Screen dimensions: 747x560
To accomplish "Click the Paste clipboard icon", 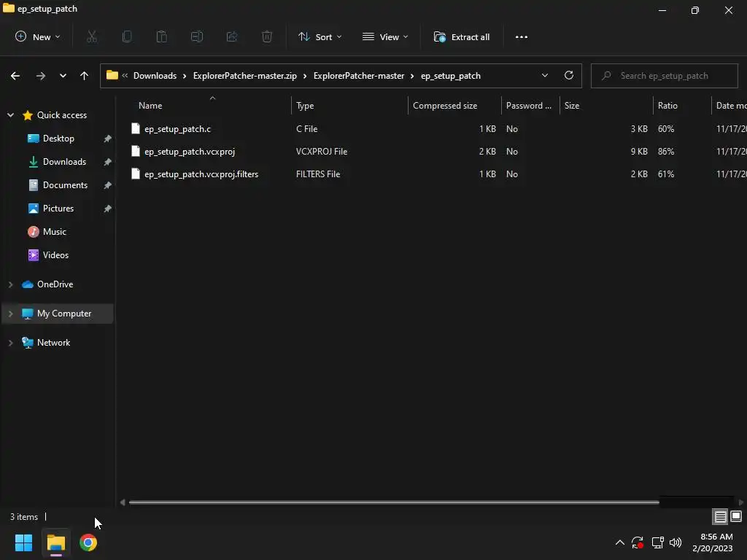I will [161, 36].
